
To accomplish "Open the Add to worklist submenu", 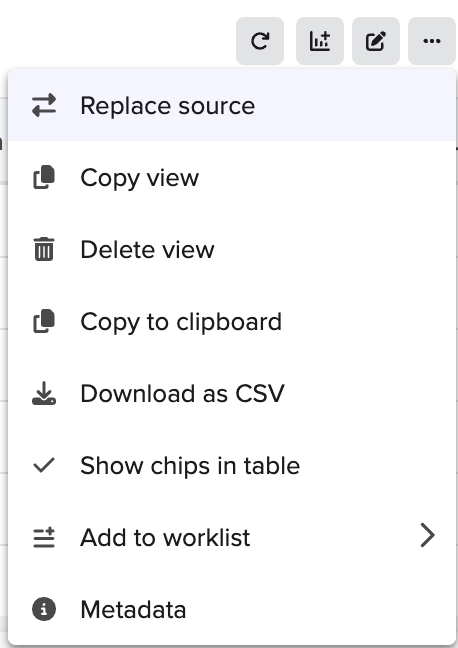I will click(232, 537).
